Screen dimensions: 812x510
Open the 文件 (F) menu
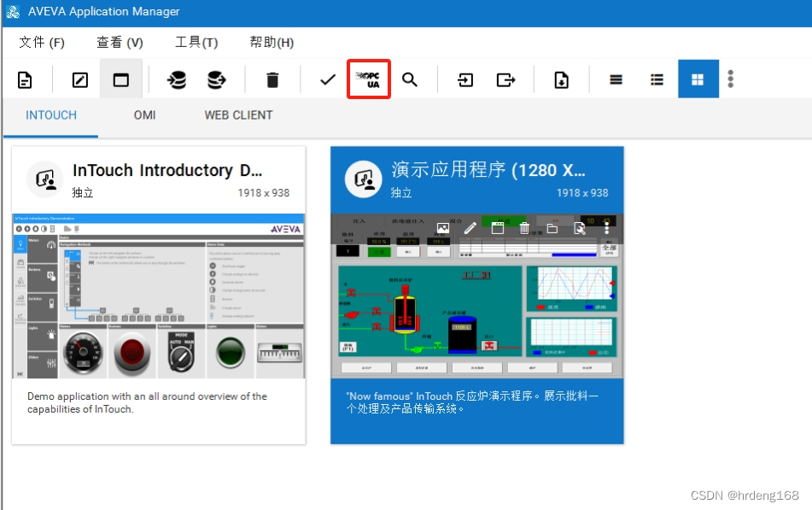point(42,42)
